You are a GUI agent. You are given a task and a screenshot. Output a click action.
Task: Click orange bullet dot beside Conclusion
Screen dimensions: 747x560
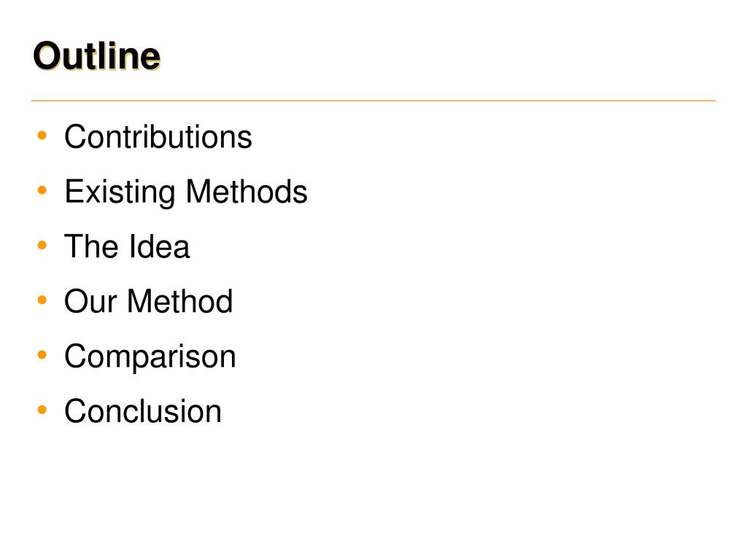pyautogui.click(x=42, y=410)
